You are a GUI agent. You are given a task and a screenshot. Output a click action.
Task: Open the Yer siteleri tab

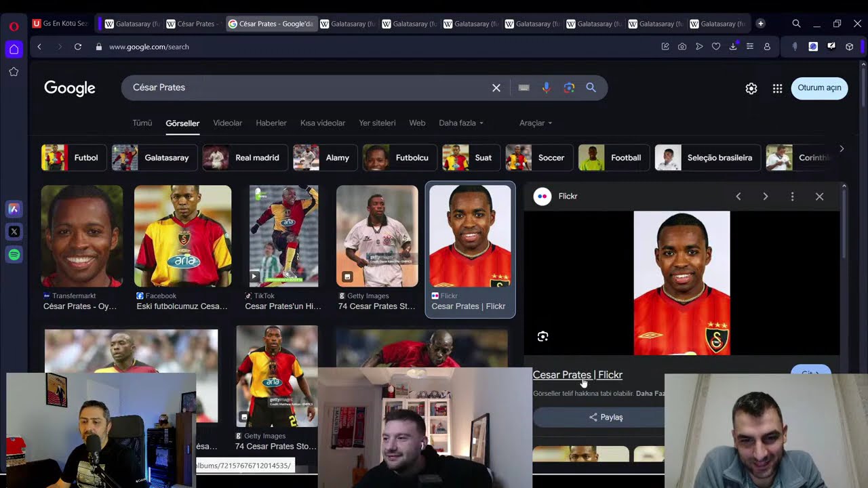(x=377, y=123)
